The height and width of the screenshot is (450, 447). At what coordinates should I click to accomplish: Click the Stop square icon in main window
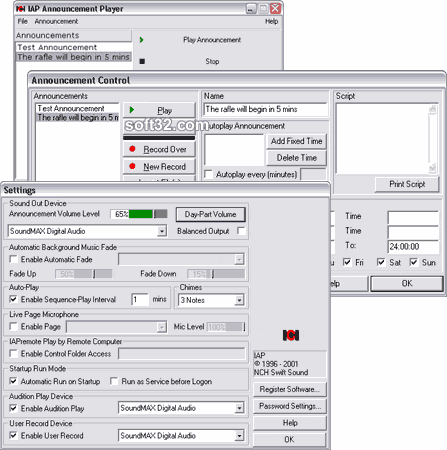[x=142, y=61]
